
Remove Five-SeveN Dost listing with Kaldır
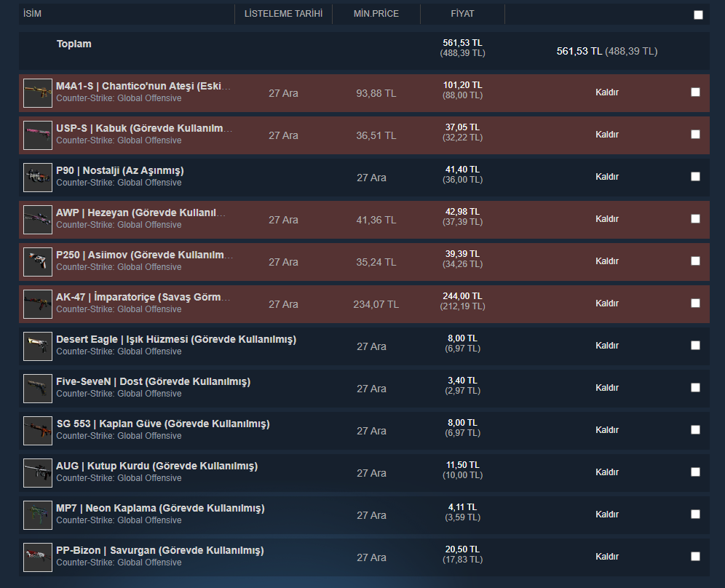(606, 388)
